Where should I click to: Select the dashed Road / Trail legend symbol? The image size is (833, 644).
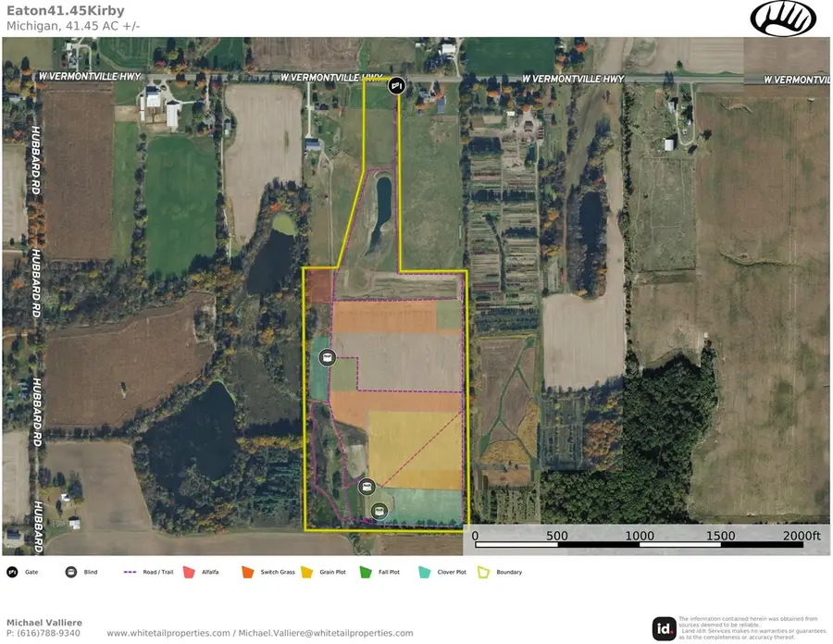point(131,573)
